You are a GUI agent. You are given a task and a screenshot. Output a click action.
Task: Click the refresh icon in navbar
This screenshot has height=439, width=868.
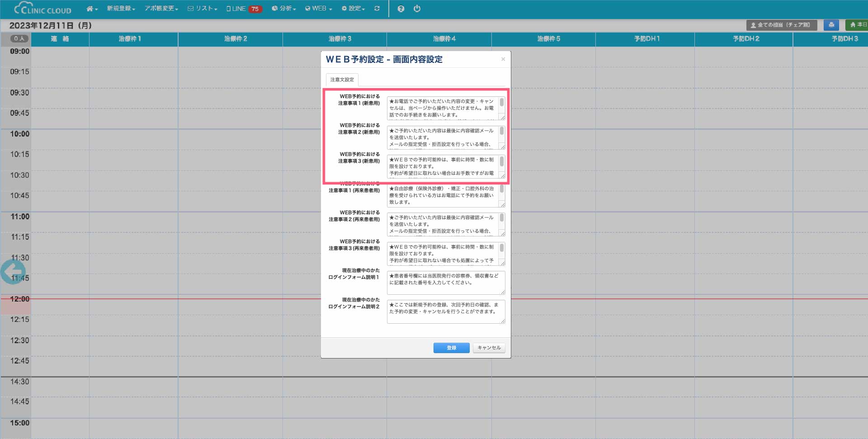pos(377,9)
